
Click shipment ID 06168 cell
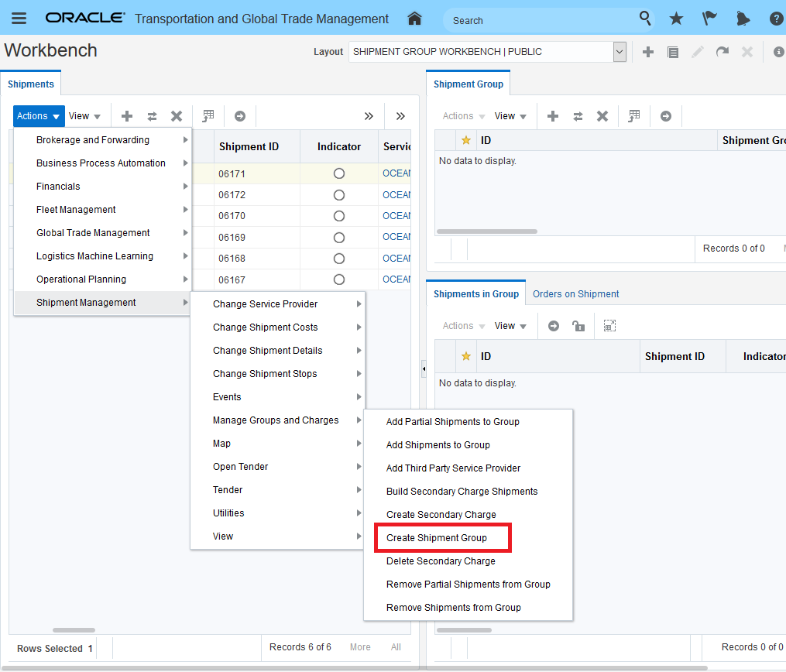click(257, 259)
